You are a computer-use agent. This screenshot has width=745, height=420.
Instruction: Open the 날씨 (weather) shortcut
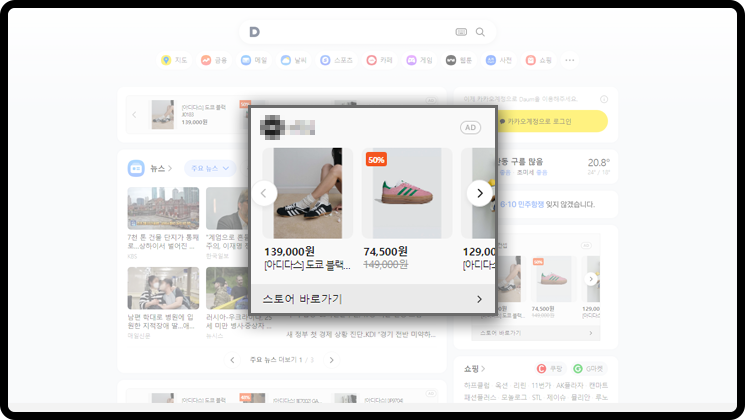(294, 60)
